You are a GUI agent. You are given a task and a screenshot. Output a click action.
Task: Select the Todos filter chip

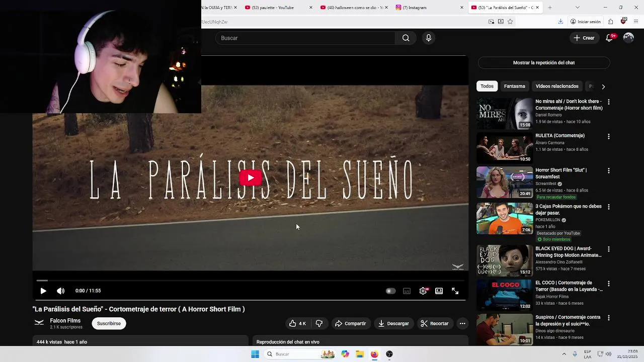(x=487, y=86)
